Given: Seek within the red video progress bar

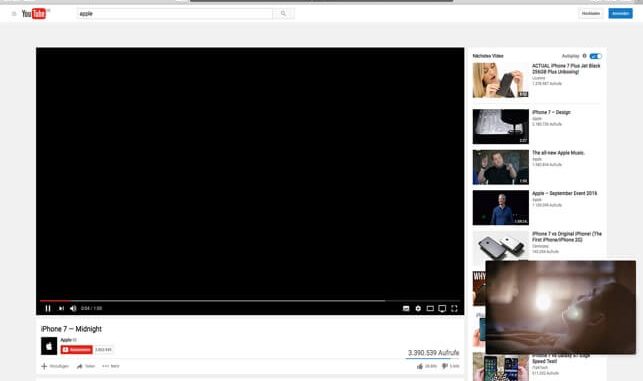Looking at the screenshot, I should coord(249,301).
